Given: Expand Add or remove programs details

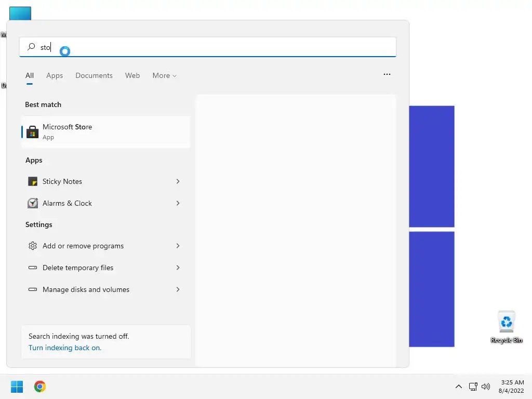Looking at the screenshot, I should (x=178, y=246).
